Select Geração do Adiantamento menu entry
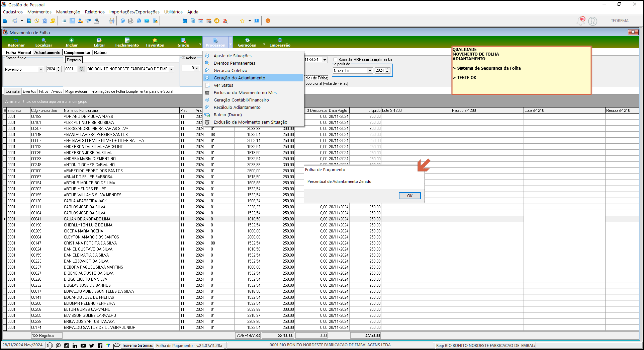This screenshot has width=644, height=350. [239, 78]
